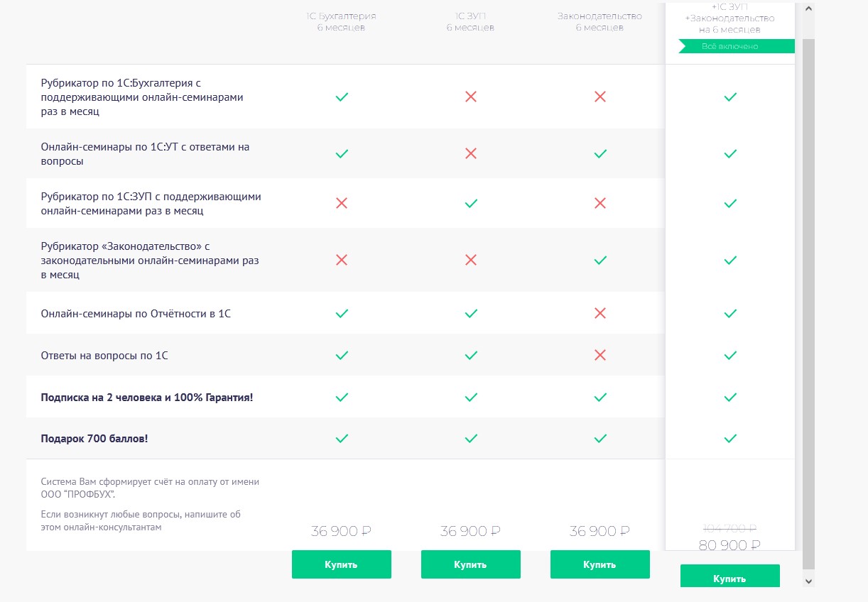Image resolution: width=868 pixels, height=602 pixels.
Task: Click red cross for Законодательство in Ответы на вопросы row
Action: (600, 355)
